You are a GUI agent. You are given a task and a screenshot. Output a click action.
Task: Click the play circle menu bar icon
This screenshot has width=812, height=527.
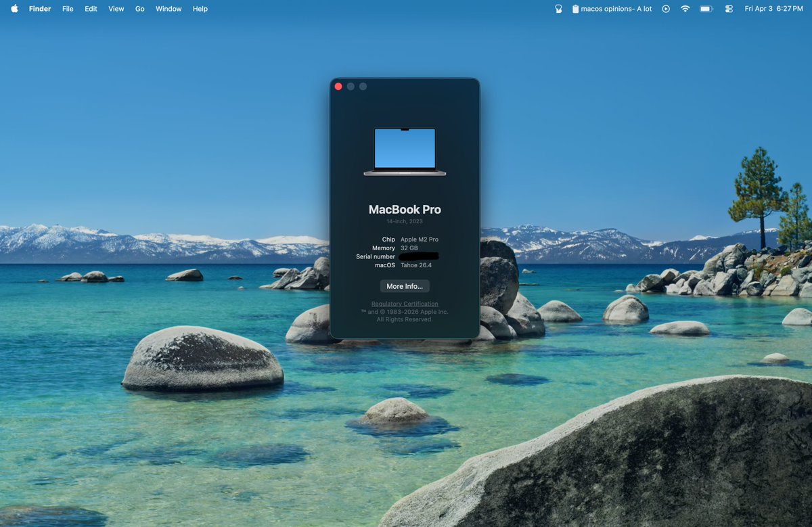[x=666, y=9]
